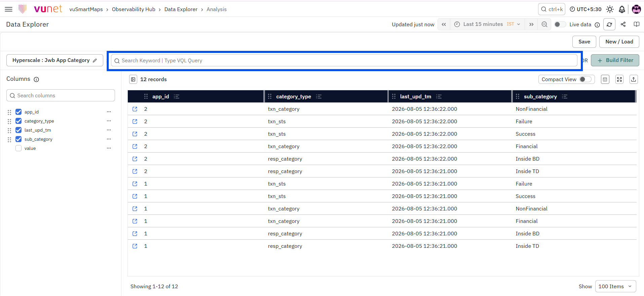Open the app_id header column menu
Screen dimensions: 644x296
[x=177, y=96]
